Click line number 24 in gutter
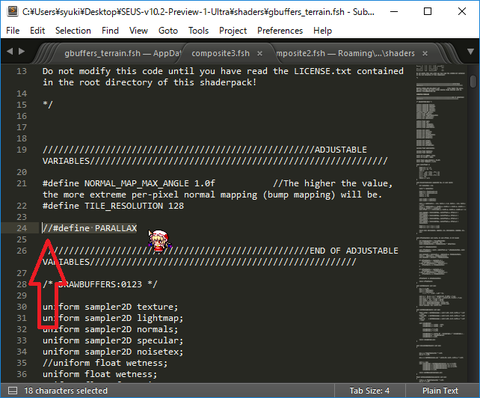Image resolution: width=480 pixels, height=398 pixels. [22, 228]
